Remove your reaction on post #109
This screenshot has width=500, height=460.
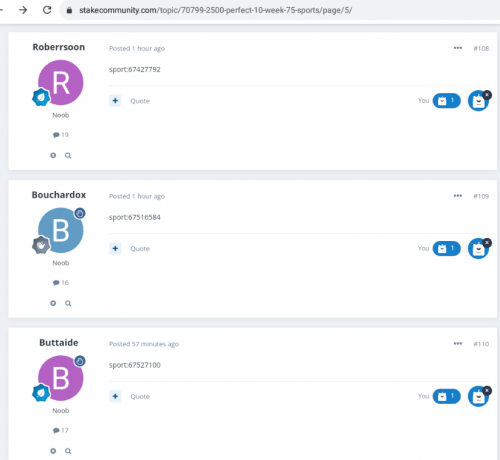(487, 243)
